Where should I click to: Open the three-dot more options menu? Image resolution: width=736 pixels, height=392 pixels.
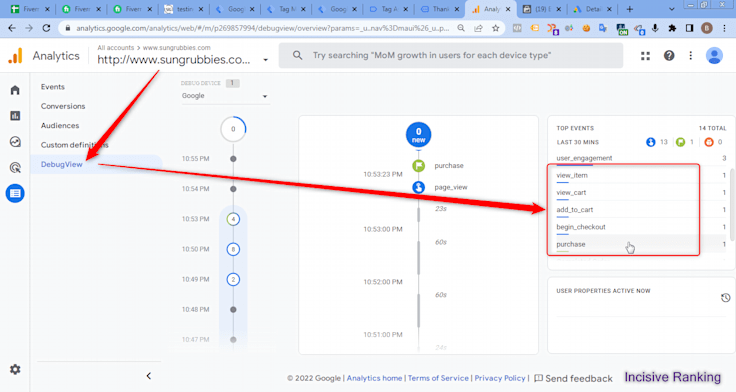[690, 56]
